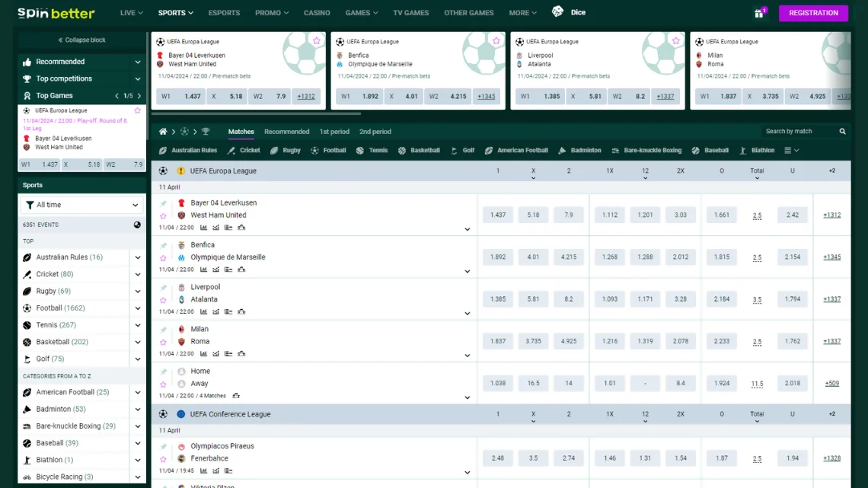Click the Spinbetter logo

pos(56,13)
